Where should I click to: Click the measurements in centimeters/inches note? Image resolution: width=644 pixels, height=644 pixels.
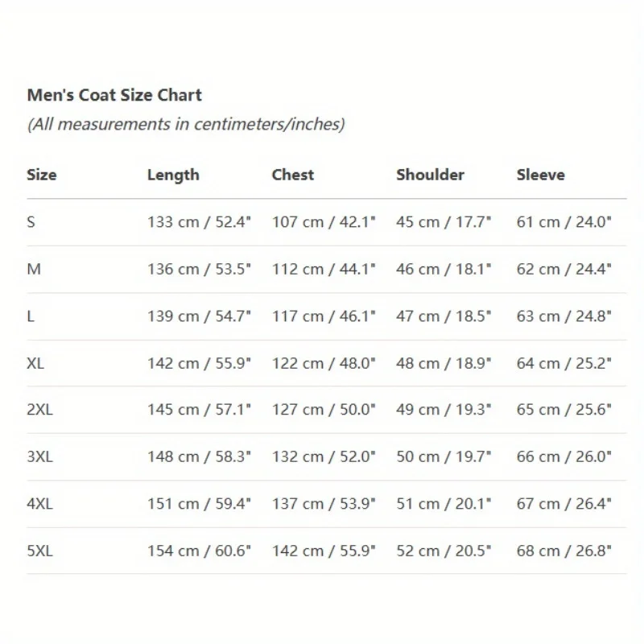pos(186,124)
